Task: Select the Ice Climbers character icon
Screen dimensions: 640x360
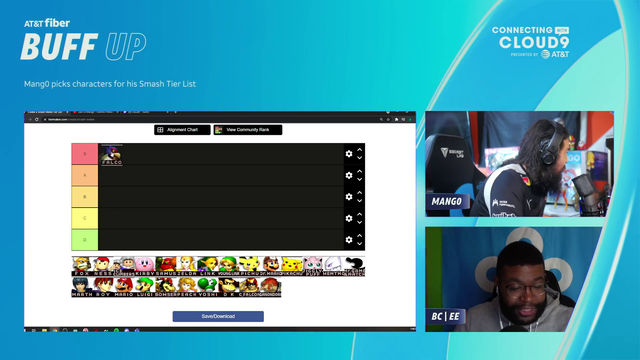Action: point(124,266)
